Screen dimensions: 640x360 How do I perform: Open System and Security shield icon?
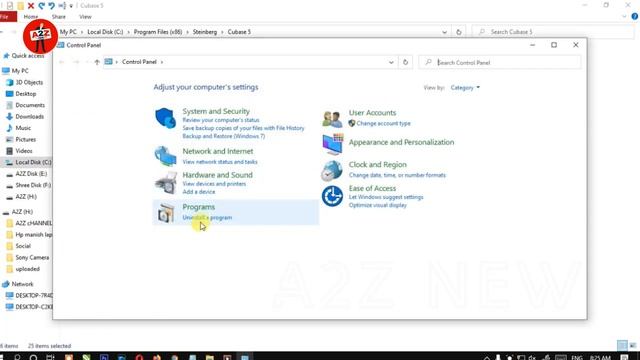click(x=165, y=118)
